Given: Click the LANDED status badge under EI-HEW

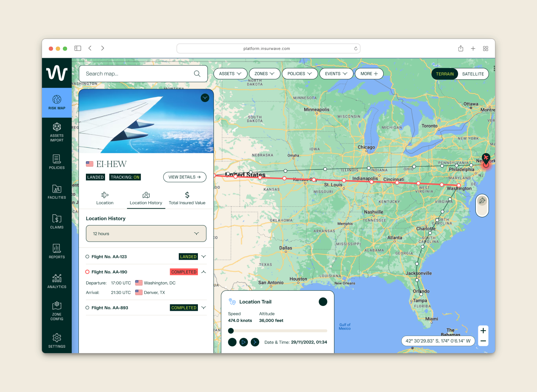Looking at the screenshot, I should coord(95,177).
